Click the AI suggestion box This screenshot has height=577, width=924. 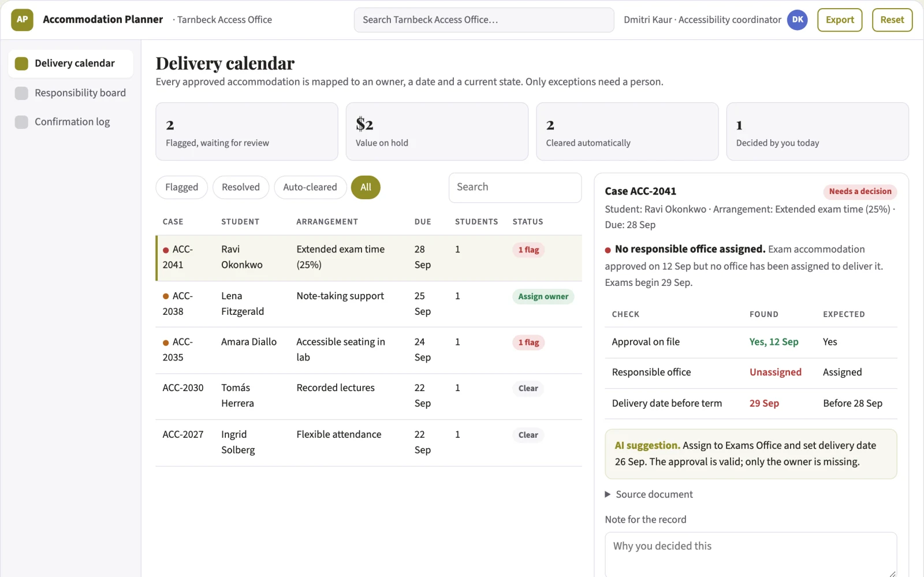coord(751,454)
